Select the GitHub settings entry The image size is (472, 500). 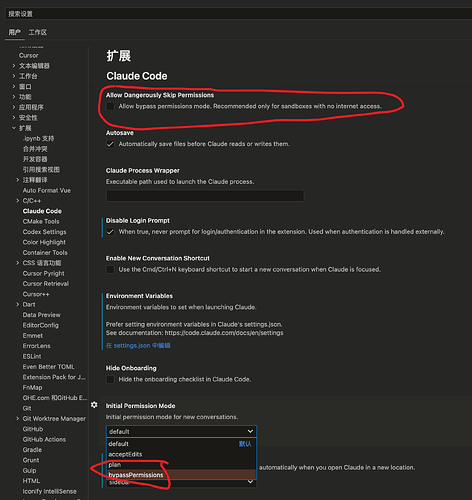click(33, 429)
